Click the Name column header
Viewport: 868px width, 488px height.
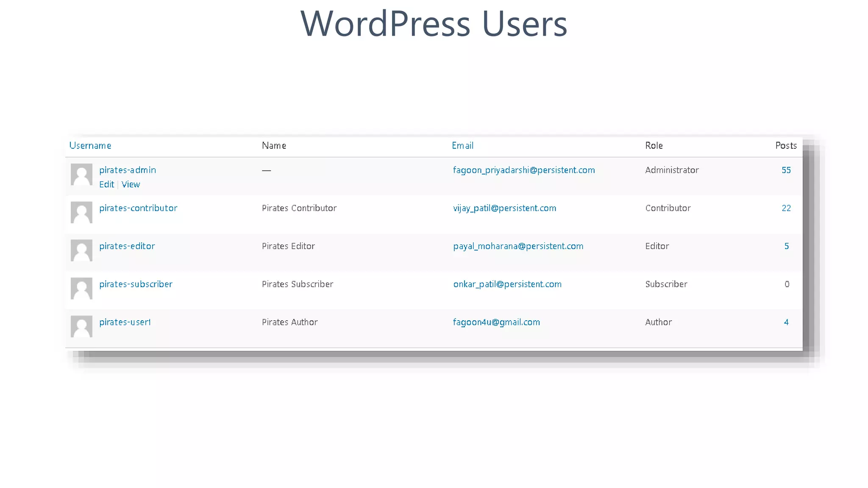274,146
